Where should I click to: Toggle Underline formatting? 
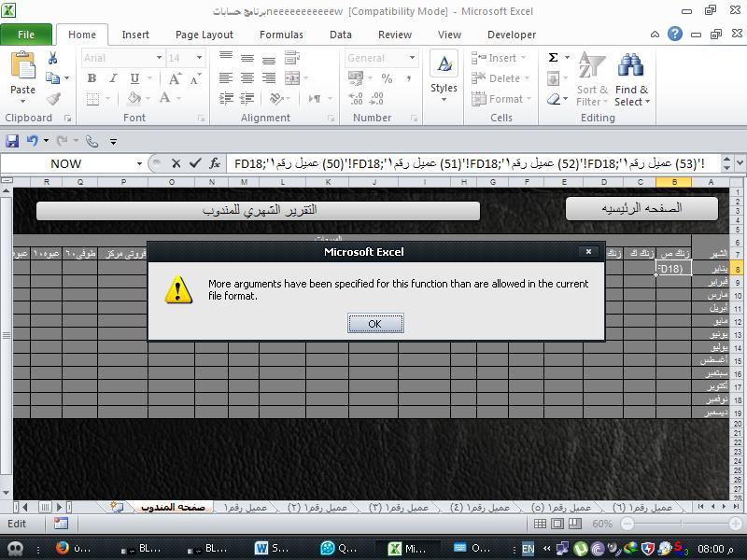click(134, 78)
